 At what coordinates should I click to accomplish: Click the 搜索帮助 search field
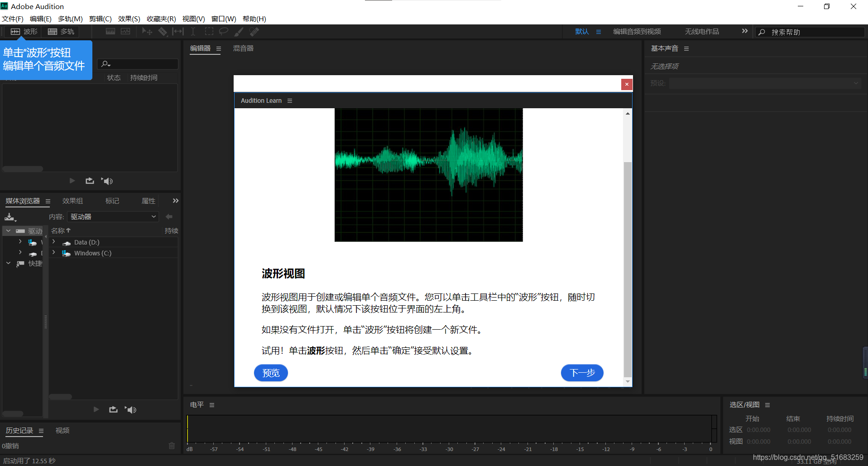[810, 32]
